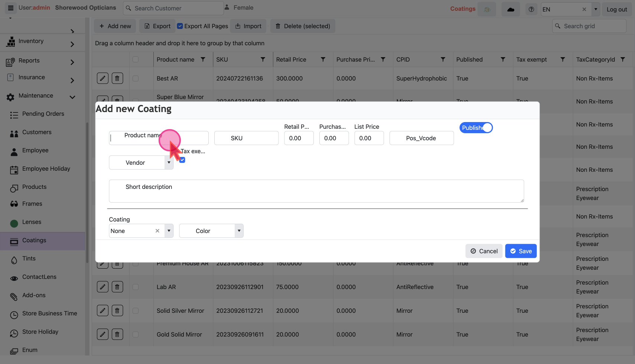Cancel the Add new Coating dialog
Screen dimensions: 635x364
click(484, 251)
